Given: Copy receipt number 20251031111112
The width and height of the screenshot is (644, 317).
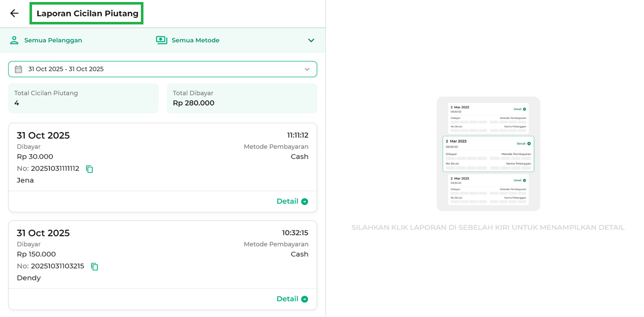Looking at the screenshot, I should [x=90, y=169].
